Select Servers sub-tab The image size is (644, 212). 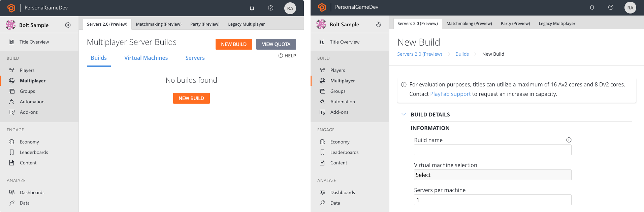(x=195, y=58)
